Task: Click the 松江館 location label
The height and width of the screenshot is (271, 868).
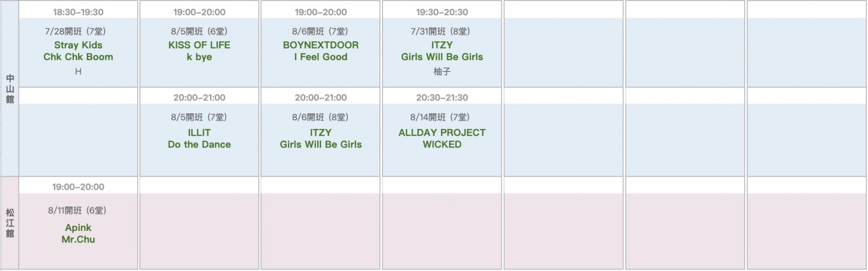Action: click(x=10, y=223)
